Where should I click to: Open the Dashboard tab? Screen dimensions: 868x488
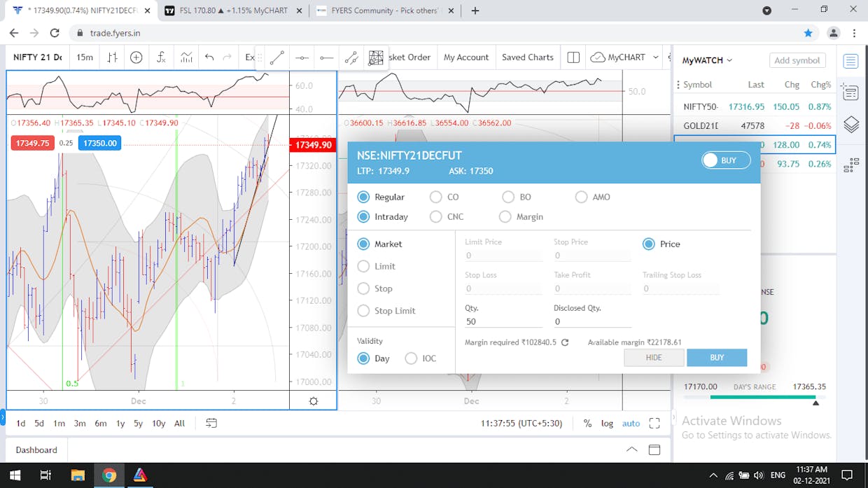coord(36,449)
